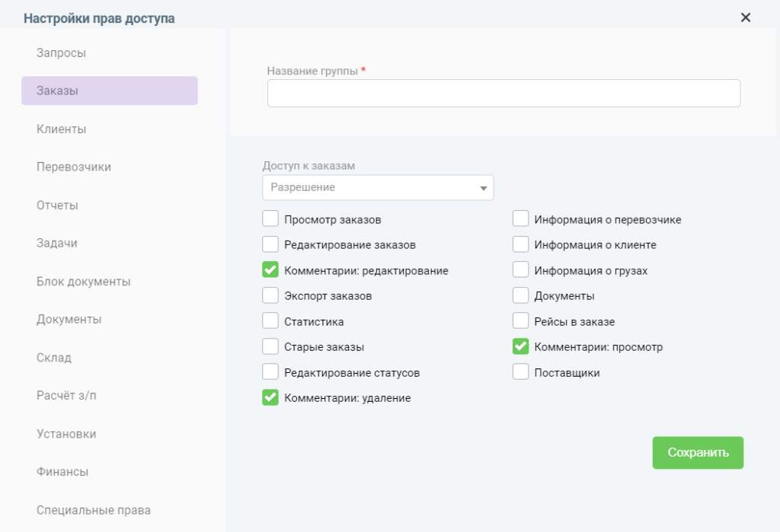Uncheck Комментарии: редактирование checkbox
780x532 pixels.
270,269
